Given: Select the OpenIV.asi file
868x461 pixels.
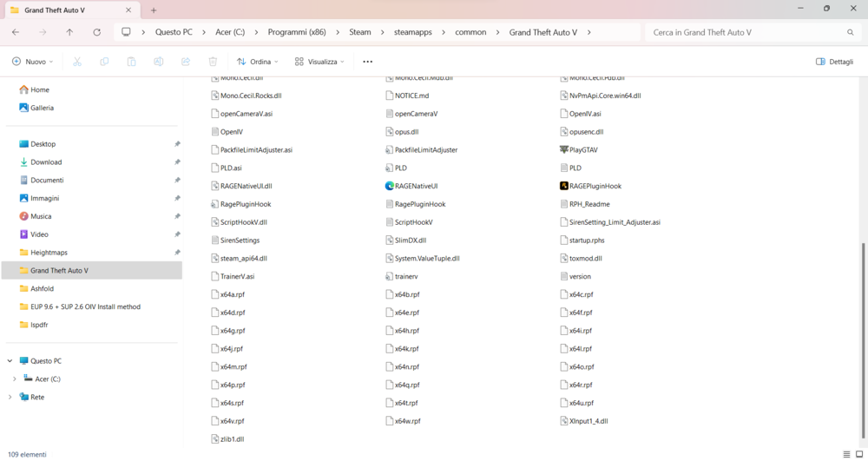Looking at the screenshot, I should click(x=581, y=114).
